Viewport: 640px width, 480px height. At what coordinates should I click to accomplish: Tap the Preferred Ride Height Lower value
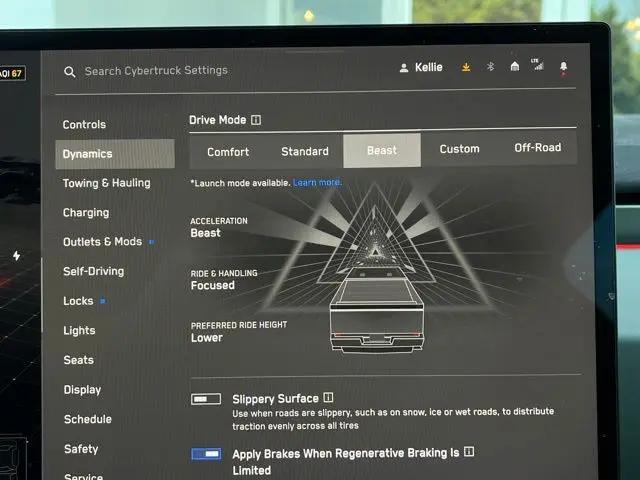coord(207,338)
